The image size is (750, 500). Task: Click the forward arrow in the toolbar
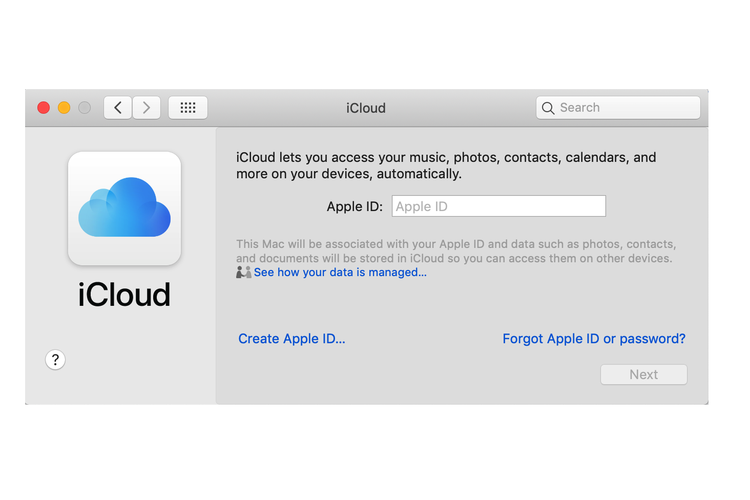tap(146, 108)
